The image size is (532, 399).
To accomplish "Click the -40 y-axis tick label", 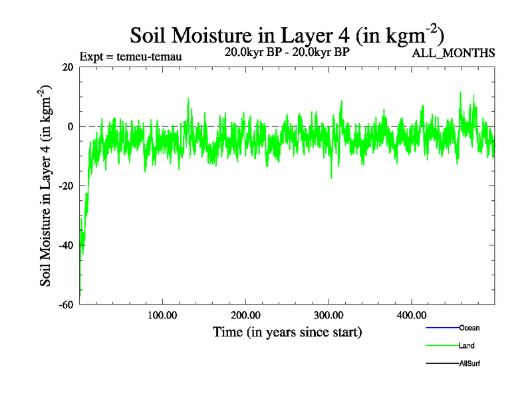I will (65, 245).
